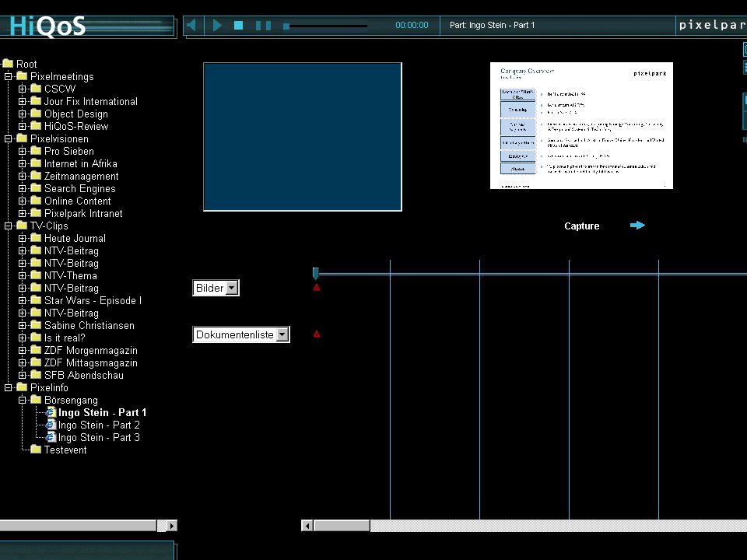Click the folder icon beside Heute Journal

pyautogui.click(x=36, y=238)
